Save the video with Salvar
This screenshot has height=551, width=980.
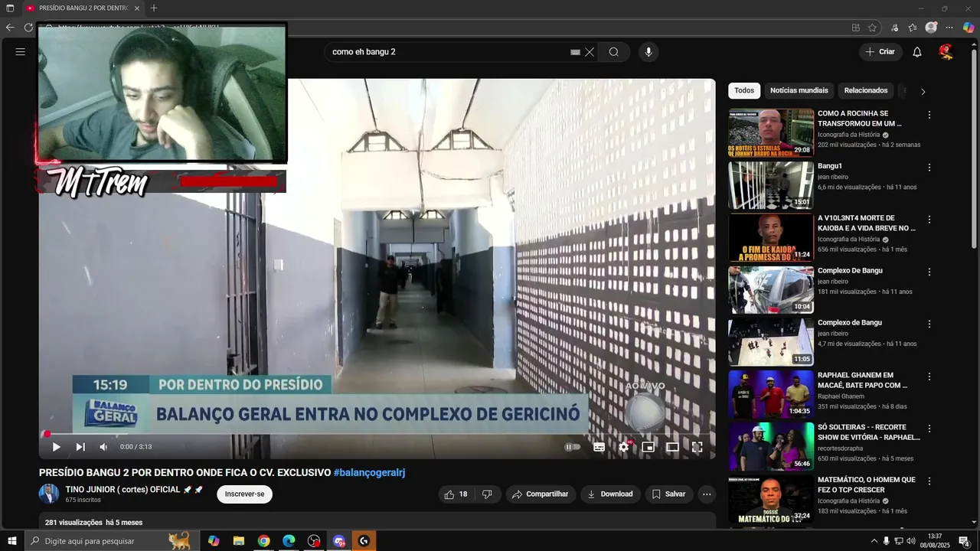[668, 494]
